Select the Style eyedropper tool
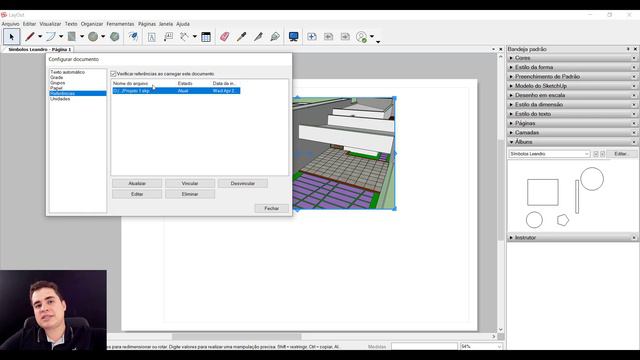 coord(241,37)
